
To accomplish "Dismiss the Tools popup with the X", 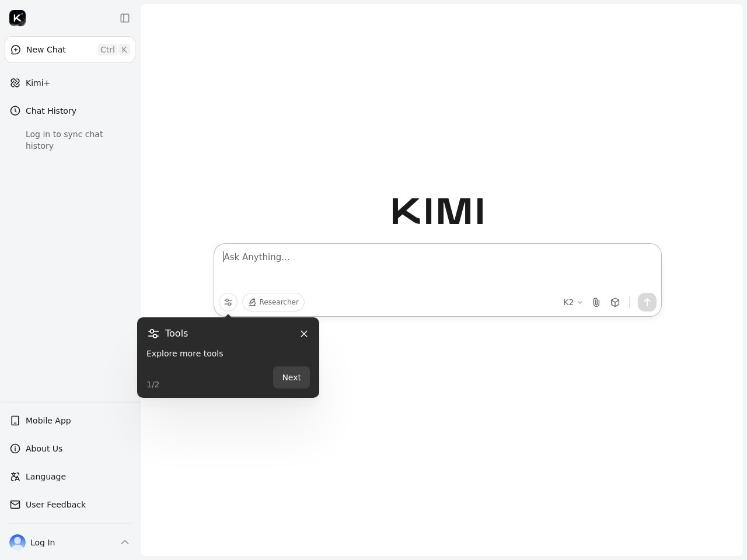I will pyautogui.click(x=303, y=334).
